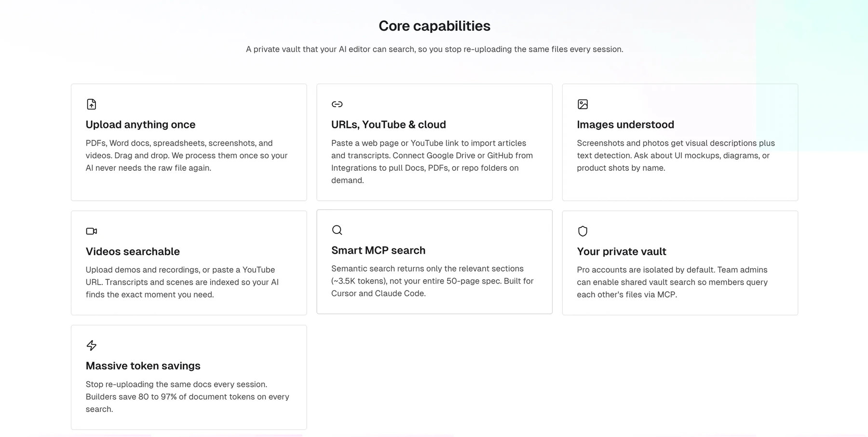Click the shield vault icon
868x437 pixels.
point(583,231)
